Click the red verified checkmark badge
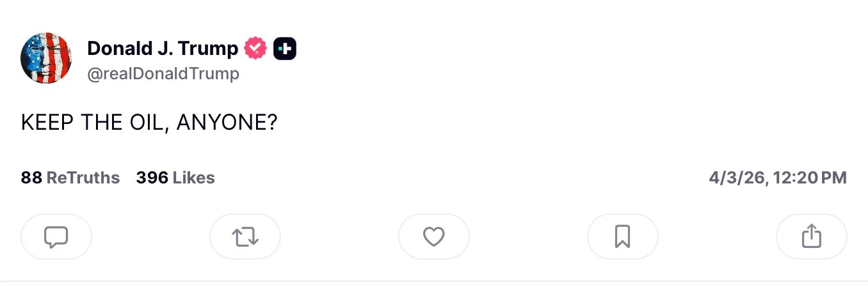 pos(256,49)
